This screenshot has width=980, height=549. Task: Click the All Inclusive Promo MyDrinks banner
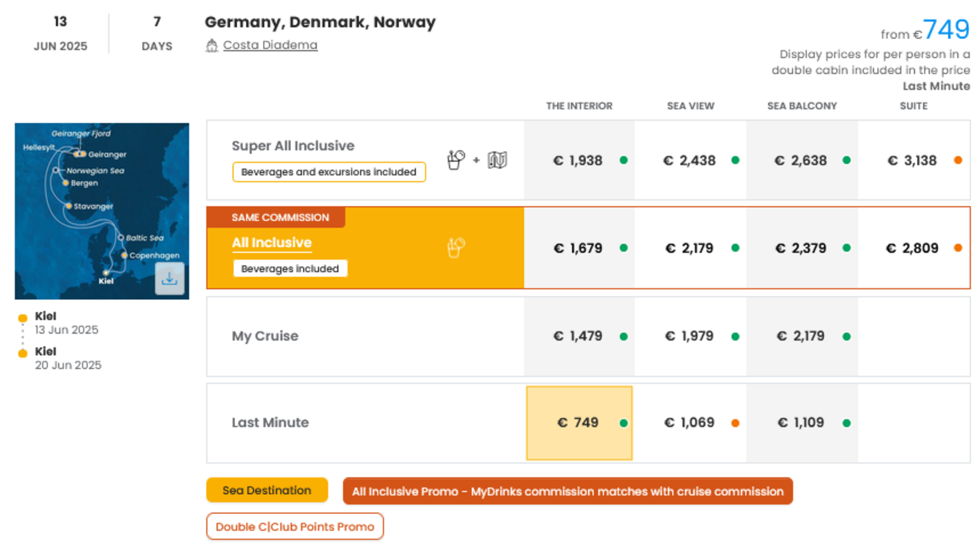[567, 491]
